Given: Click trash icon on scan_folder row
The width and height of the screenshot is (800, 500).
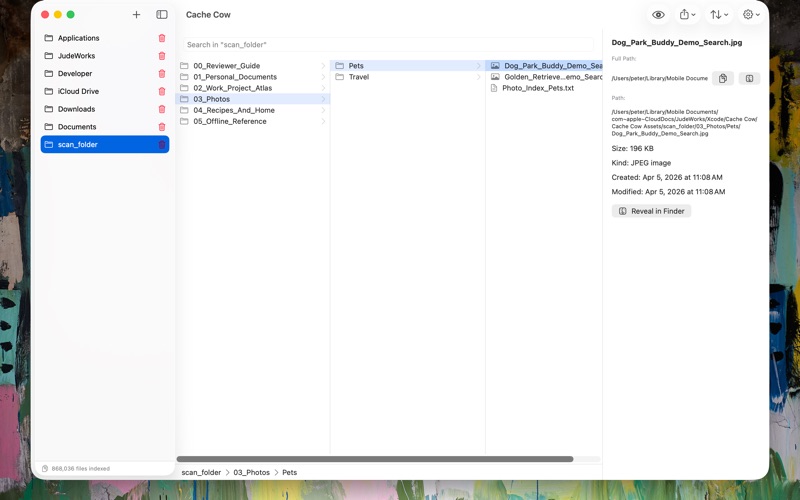Looking at the screenshot, I should pos(162,144).
